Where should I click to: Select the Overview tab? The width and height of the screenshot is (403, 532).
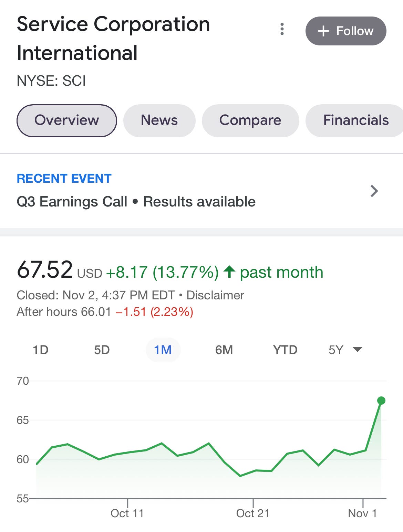[67, 120]
